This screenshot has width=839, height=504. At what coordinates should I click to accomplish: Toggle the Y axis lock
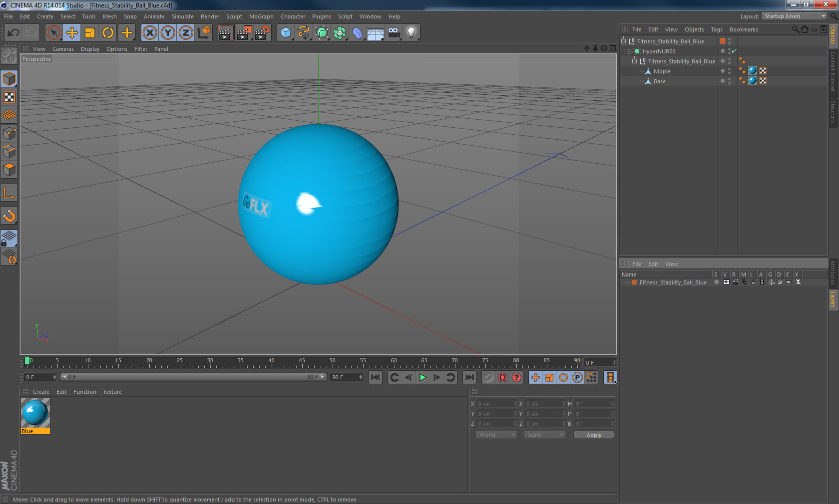pos(168,33)
